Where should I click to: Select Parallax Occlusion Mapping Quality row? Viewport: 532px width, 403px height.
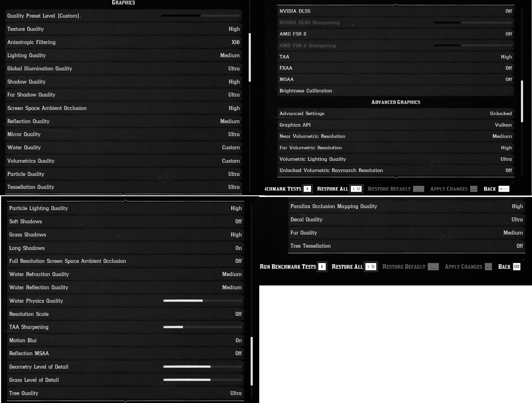407,207
